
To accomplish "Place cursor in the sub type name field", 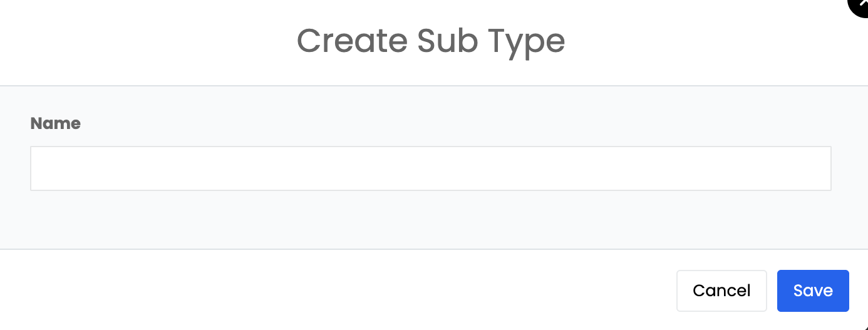I will click(430, 168).
